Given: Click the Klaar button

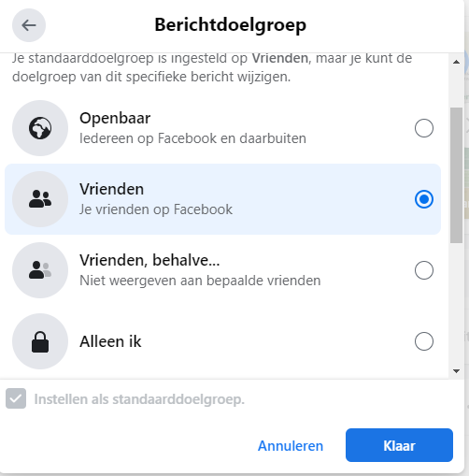Looking at the screenshot, I should tap(399, 445).
